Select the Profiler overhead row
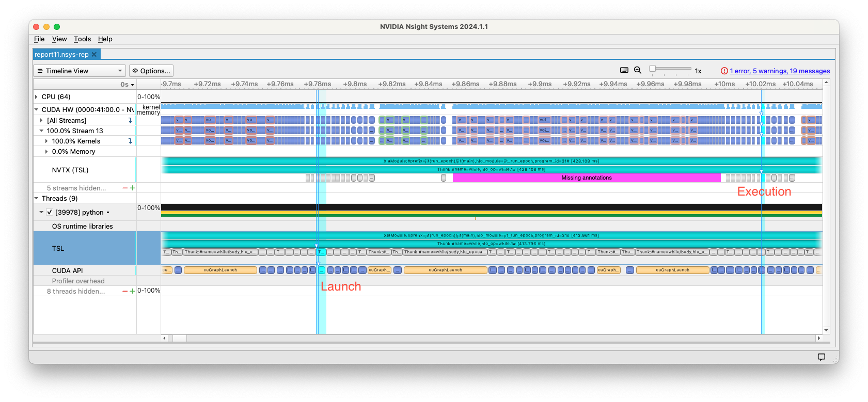The image size is (868, 402). tap(84, 281)
